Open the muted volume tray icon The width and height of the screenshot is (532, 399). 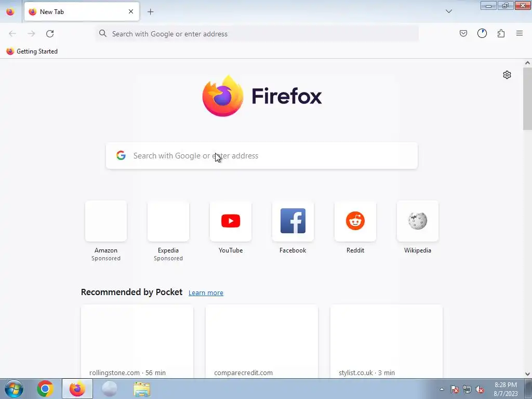480,389
